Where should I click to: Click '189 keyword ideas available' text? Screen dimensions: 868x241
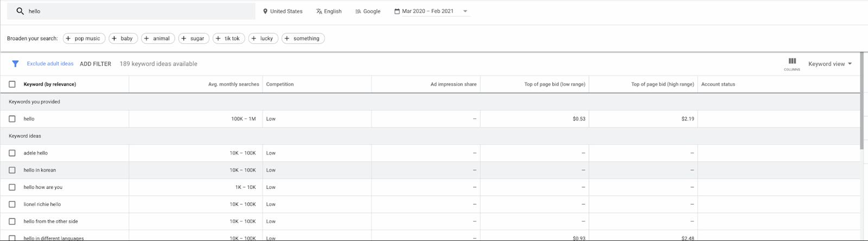coord(158,64)
